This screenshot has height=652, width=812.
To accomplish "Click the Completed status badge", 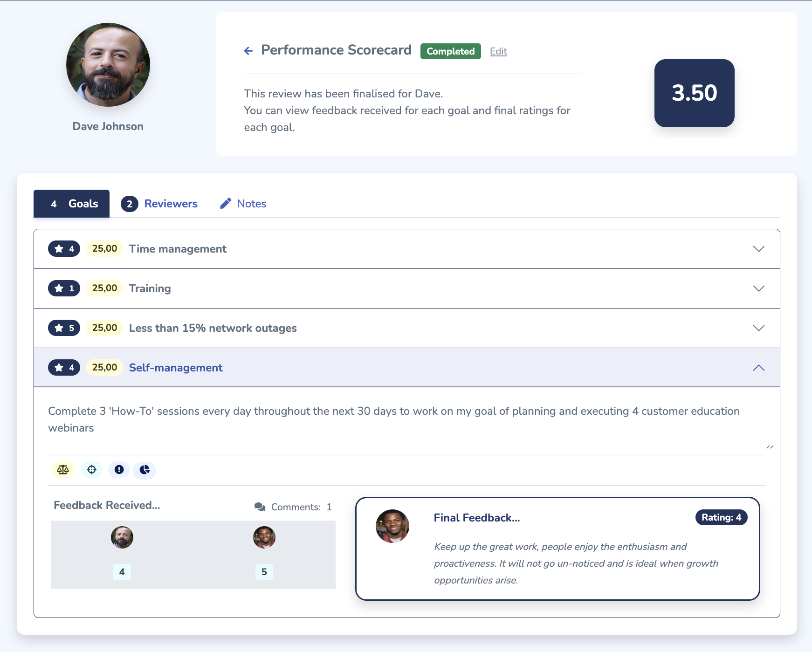I will pos(451,51).
